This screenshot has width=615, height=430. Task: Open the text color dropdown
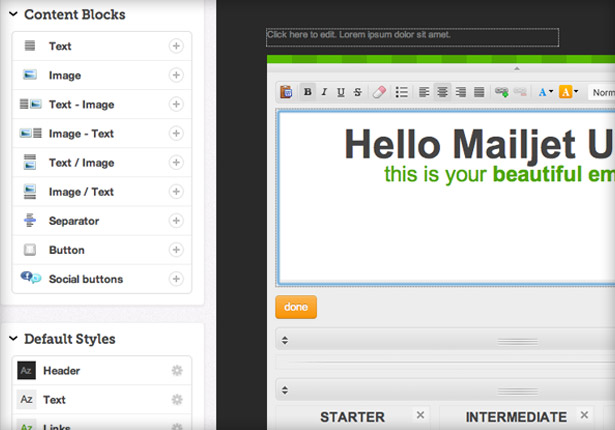pyautogui.click(x=546, y=92)
